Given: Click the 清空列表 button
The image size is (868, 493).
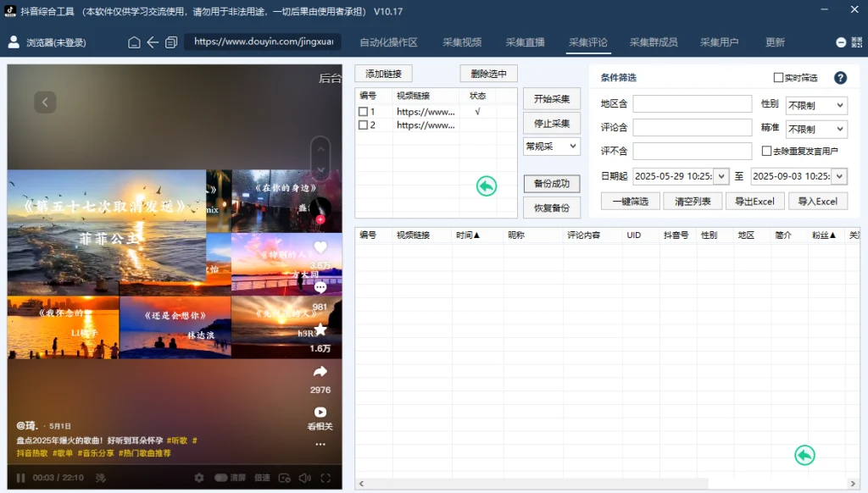Looking at the screenshot, I should point(693,202).
